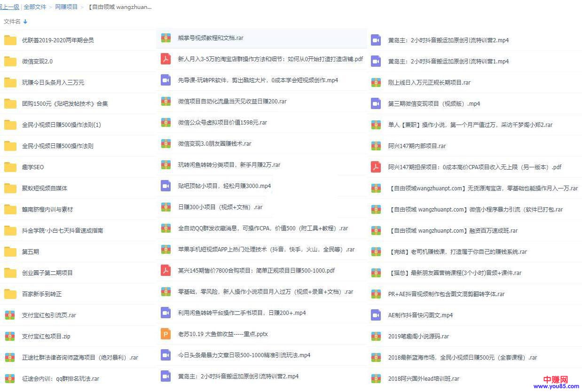This screenshot has height=392, width=582.
Task: Click video icon for AE制作抖音快闪图文.mp4
Action: (x=376, y=315)
